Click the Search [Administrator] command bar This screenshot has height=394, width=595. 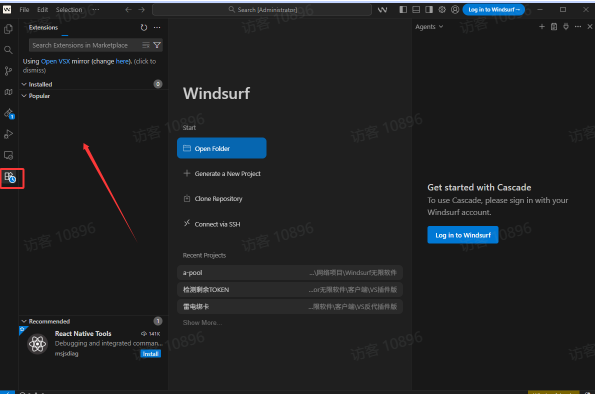click(x=262, y=9)
